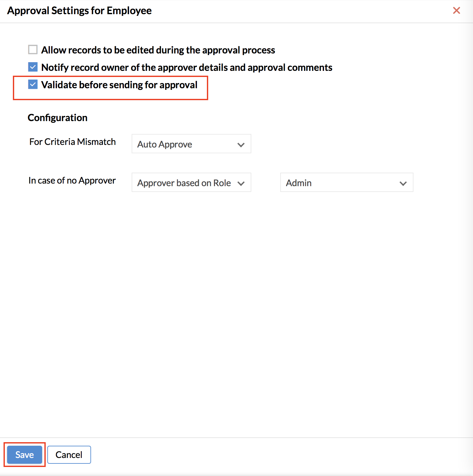Cancel the approval settings changes
473x476 pixels.
pyautogui.click(x=69, y=455)
